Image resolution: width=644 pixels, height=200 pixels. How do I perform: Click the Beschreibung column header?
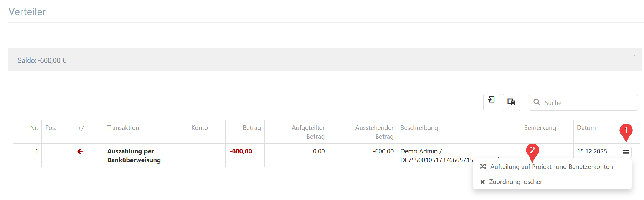point(419,128)
